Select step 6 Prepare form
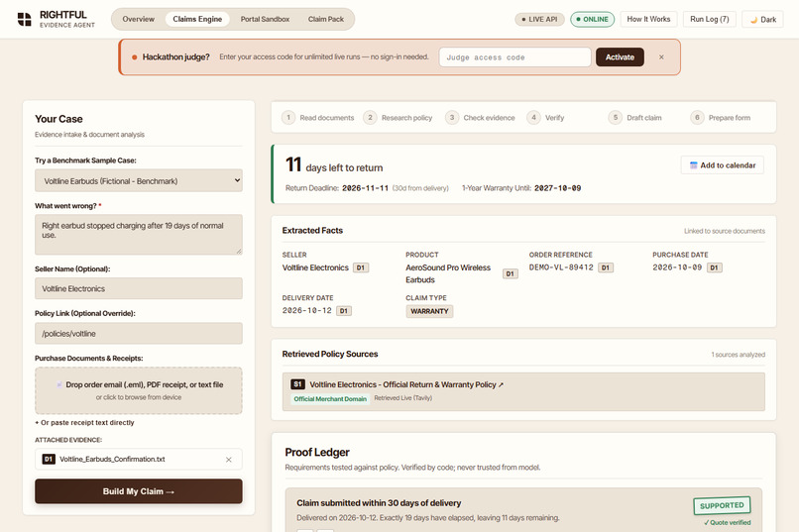The image size is (799, 532). point(721,118)
